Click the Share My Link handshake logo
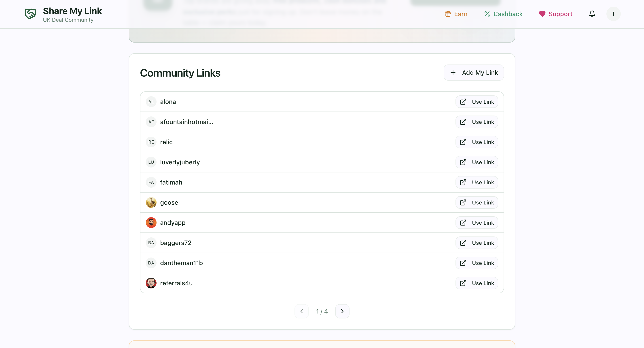This screenshot has height=348, width=644. (30, 14)
